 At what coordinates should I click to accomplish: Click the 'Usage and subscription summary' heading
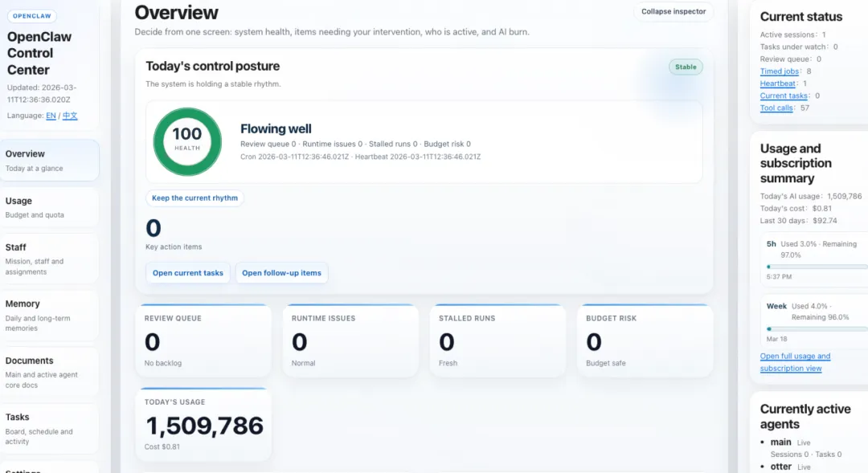click(x=796, y=163)
